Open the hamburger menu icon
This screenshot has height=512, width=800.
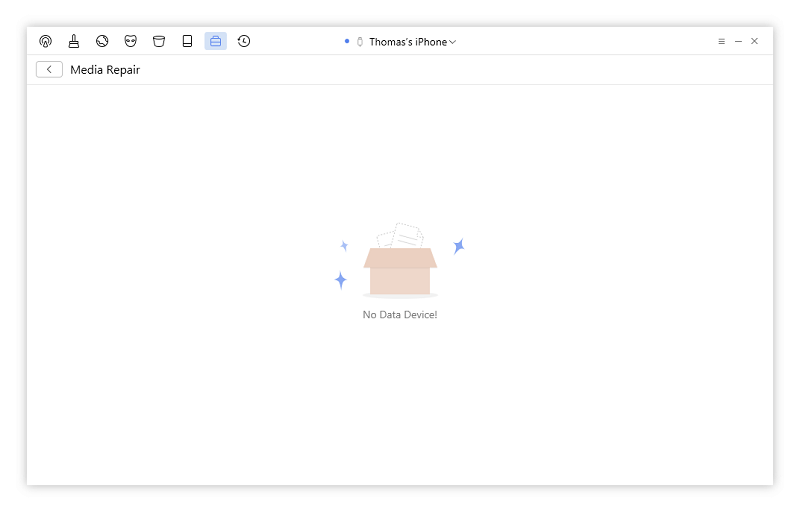pos(721,41)
